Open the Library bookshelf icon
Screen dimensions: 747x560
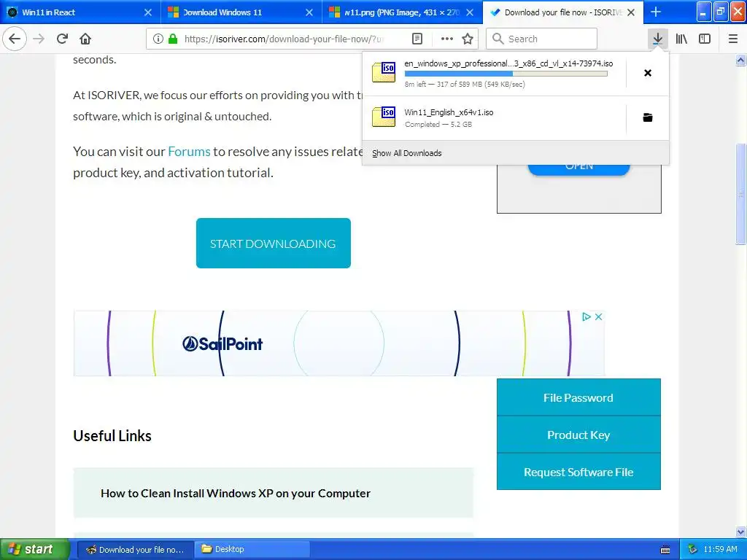coord(682,39)
